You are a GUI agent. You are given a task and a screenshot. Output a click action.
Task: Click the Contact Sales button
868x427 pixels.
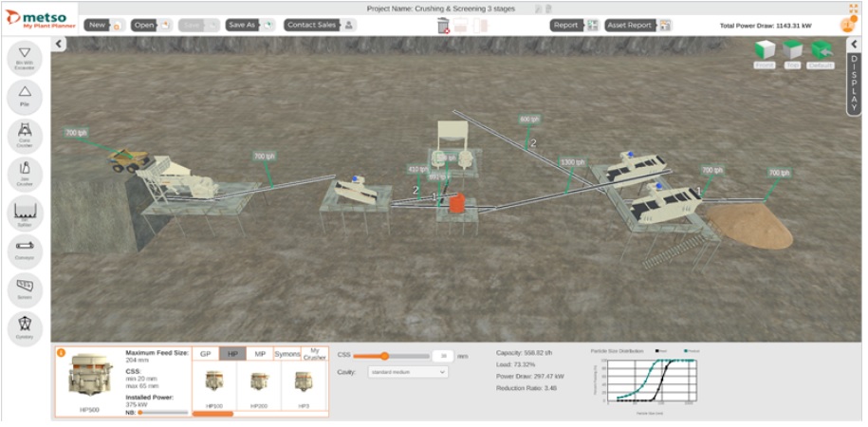pos(321,25)
